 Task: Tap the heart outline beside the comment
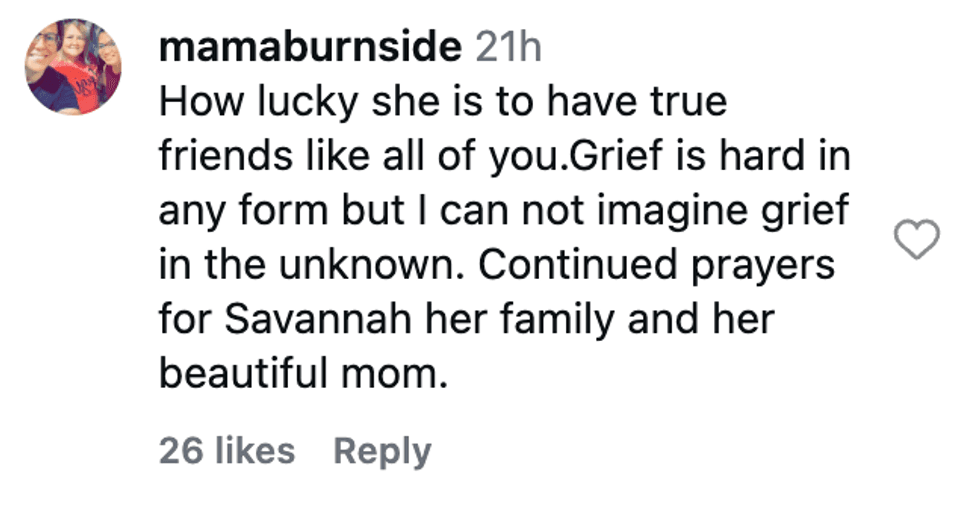pyautogui.click(x=916, y=240)
